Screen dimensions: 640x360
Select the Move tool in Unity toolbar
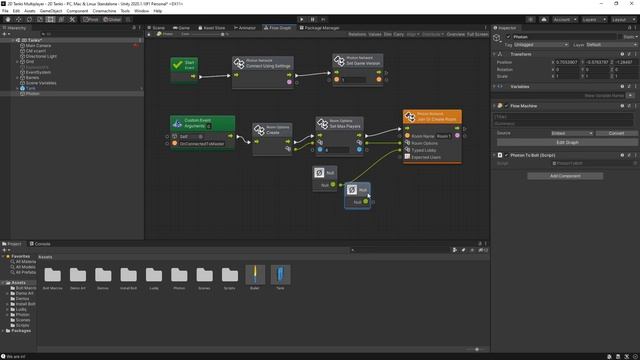coord(18,20)
